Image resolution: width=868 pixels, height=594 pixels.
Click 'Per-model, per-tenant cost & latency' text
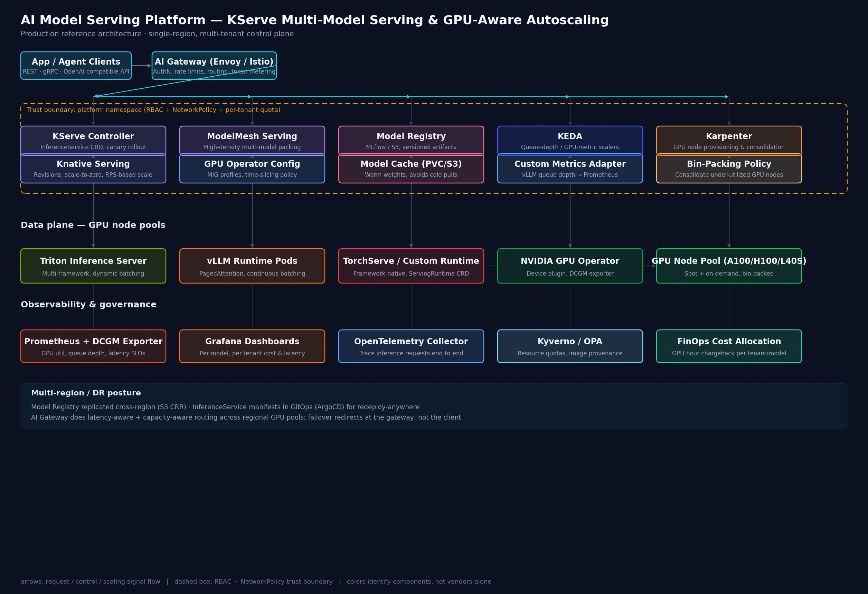coord(252,353)
